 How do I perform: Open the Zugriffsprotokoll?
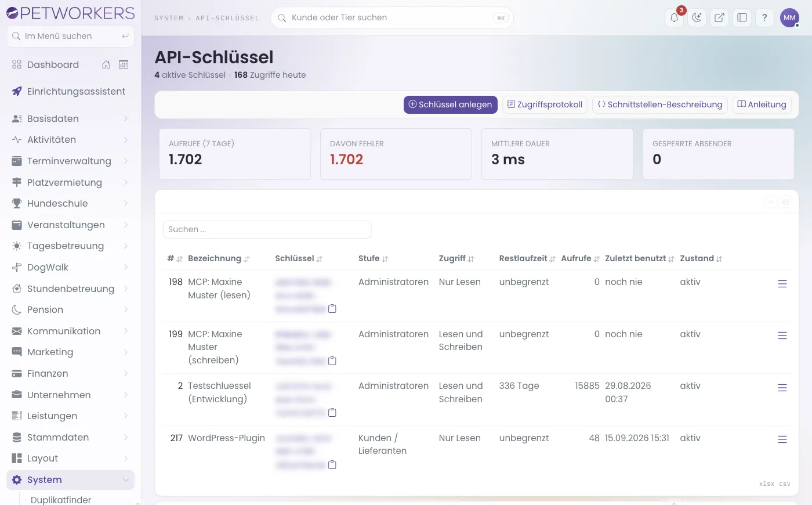pos(545,104)
